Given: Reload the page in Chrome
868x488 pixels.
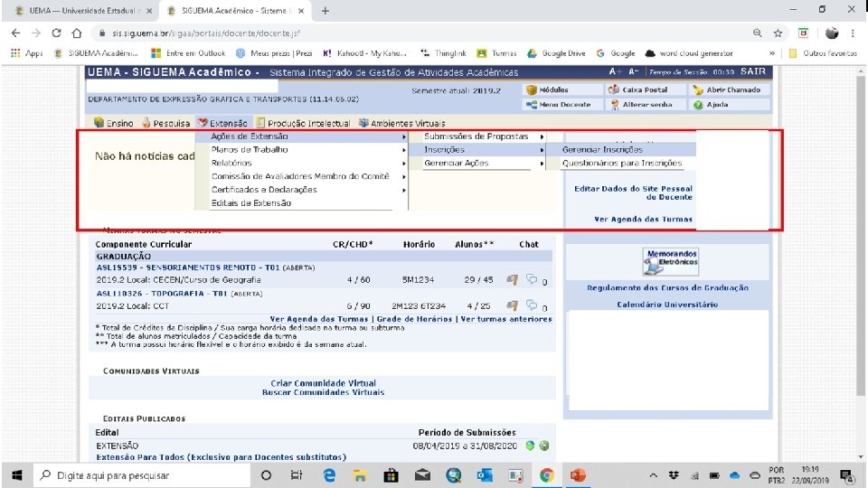Looking at the screenshot, I should (56, 33).
